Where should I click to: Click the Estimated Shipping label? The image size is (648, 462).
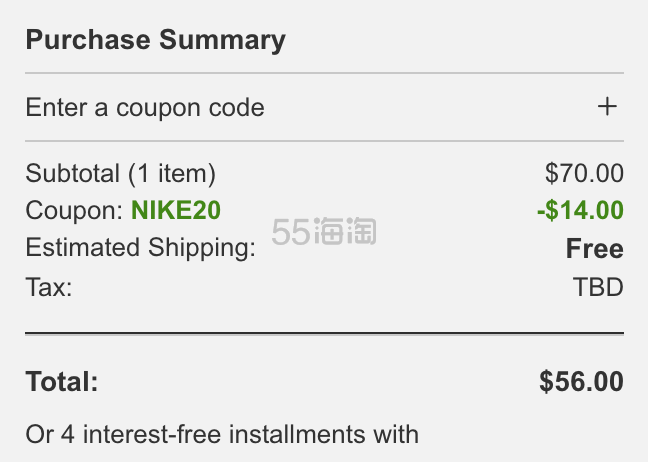pos(141,249)
